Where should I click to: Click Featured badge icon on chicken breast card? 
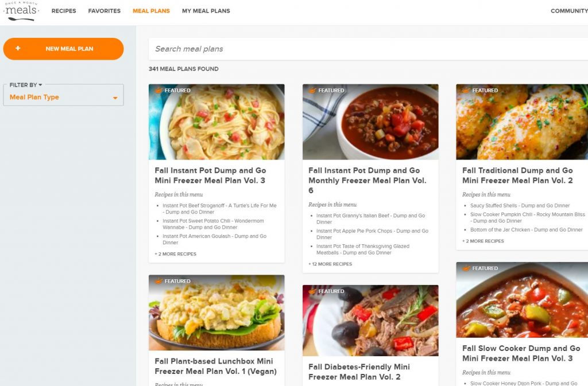point(466,90)
